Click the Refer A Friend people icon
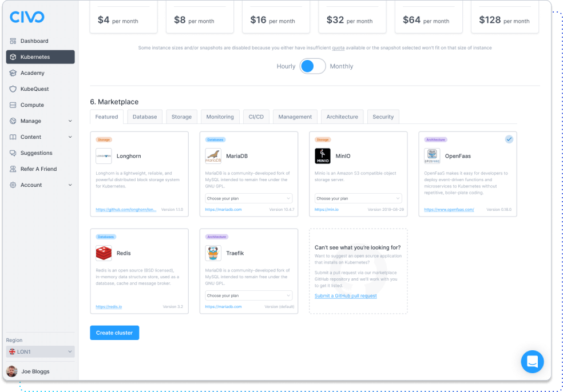 (x=13, y=169)
